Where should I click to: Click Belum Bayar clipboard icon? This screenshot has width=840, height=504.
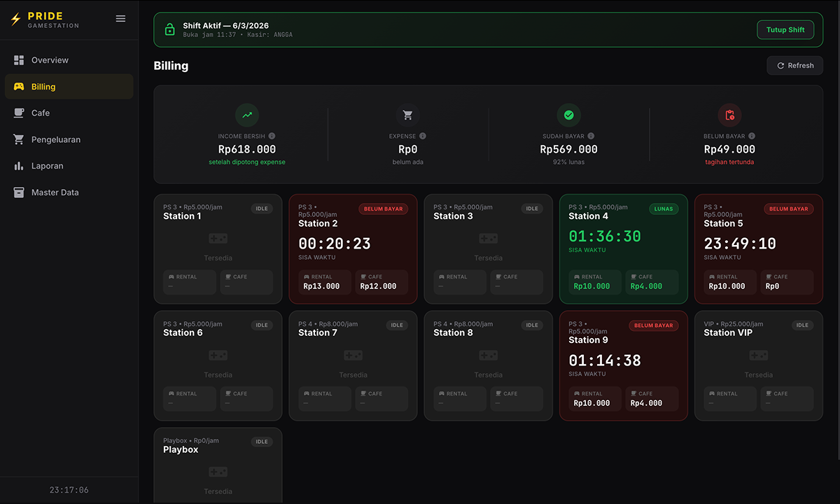(730, 115)
